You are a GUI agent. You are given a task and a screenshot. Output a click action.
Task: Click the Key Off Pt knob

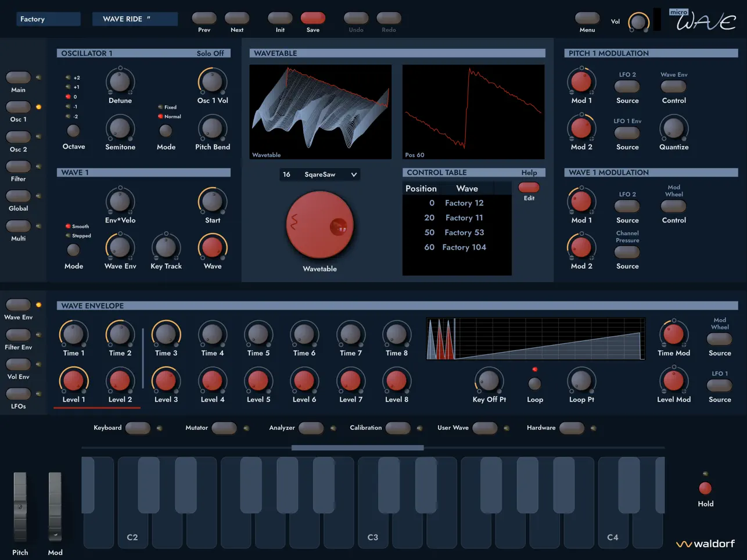coord(489,381)
